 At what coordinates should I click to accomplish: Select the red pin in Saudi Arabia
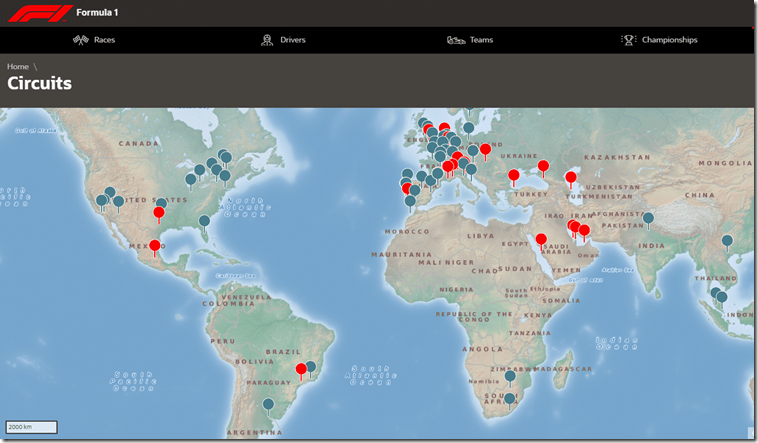click(x=541, y=240)
